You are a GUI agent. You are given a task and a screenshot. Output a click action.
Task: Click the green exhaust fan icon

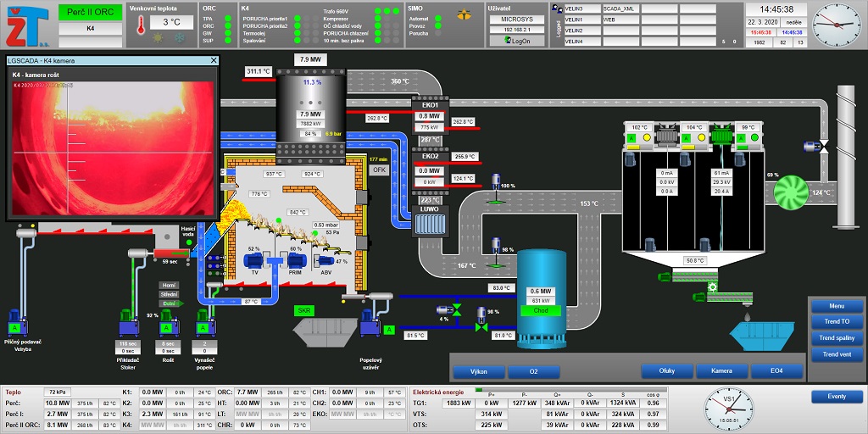click(799, 188)
